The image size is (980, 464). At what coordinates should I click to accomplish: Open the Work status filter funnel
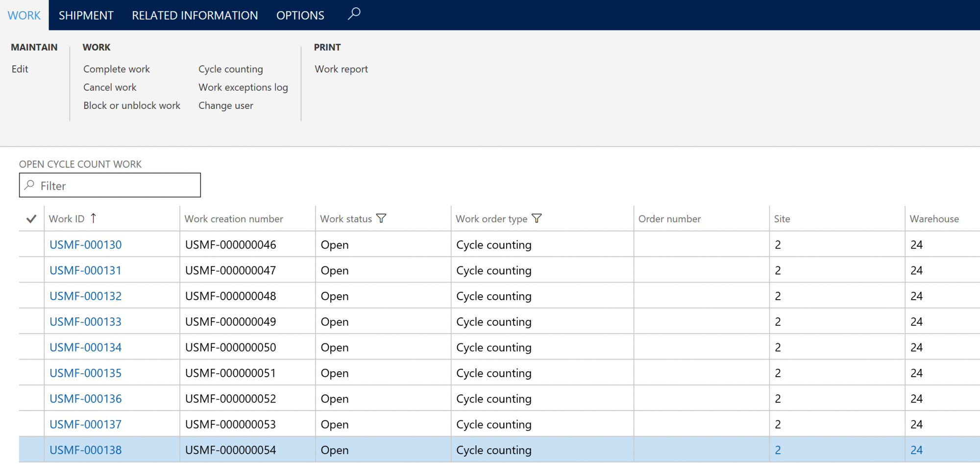click(382, 218)
